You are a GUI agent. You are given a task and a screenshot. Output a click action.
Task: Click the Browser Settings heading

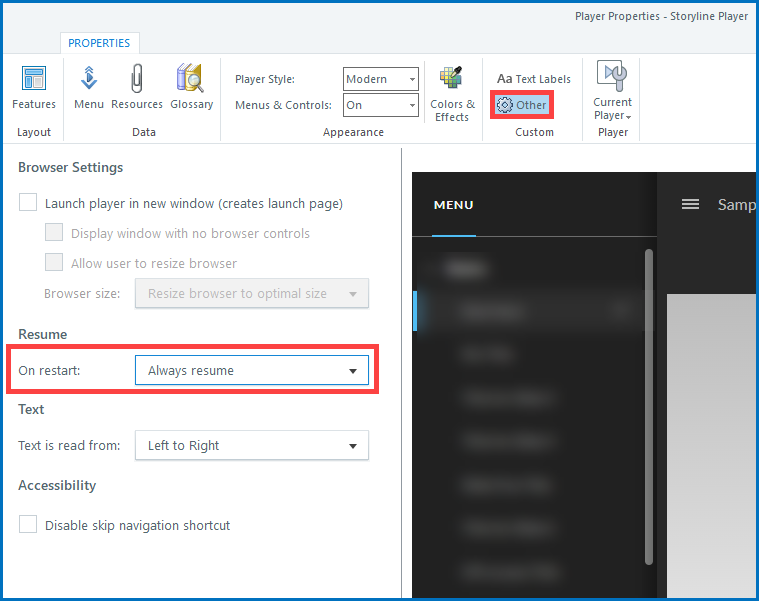[x=71, y=167]
